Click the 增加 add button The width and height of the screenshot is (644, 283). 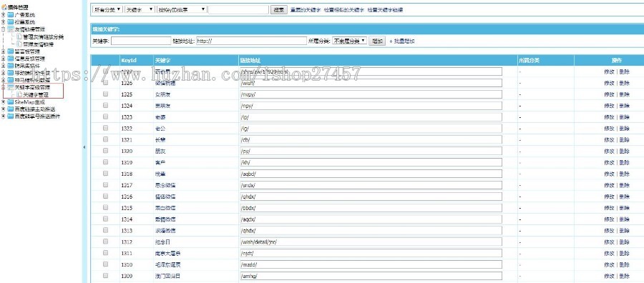(376, 41)
